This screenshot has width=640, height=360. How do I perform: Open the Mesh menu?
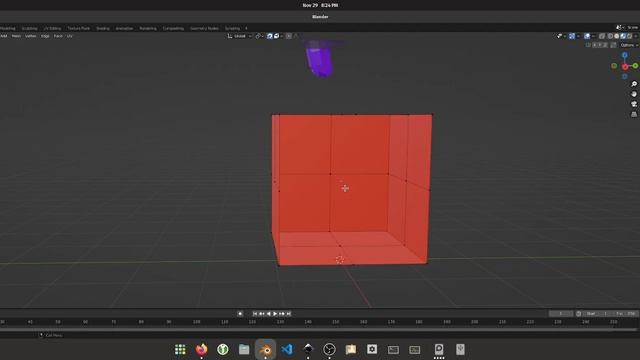coord(16,36)
